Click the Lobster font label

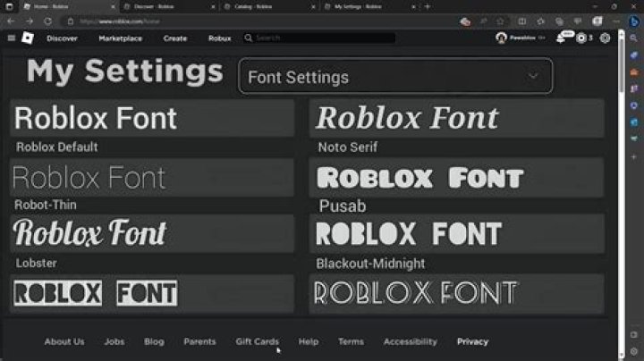36,263
